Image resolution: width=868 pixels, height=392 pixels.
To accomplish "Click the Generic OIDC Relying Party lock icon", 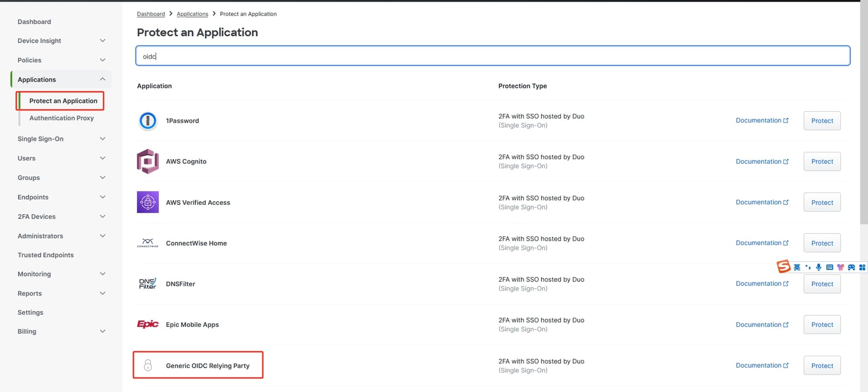I will click(148, 365).
